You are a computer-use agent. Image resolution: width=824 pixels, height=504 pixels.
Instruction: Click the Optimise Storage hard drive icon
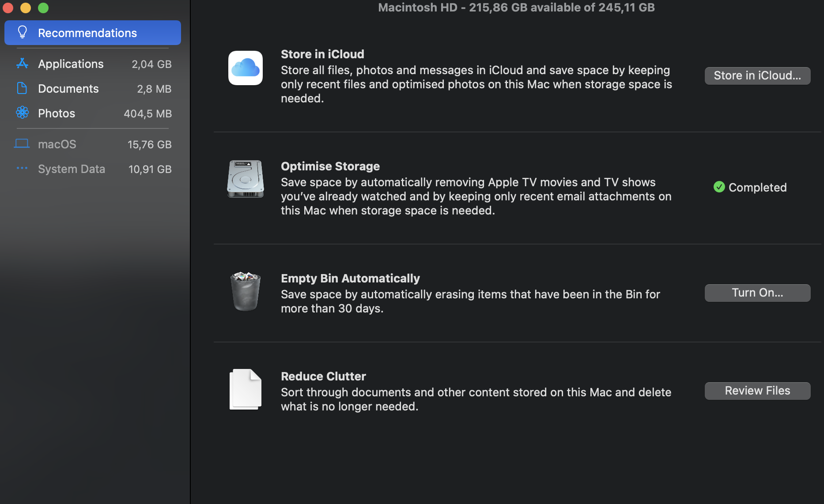(246, 179)
